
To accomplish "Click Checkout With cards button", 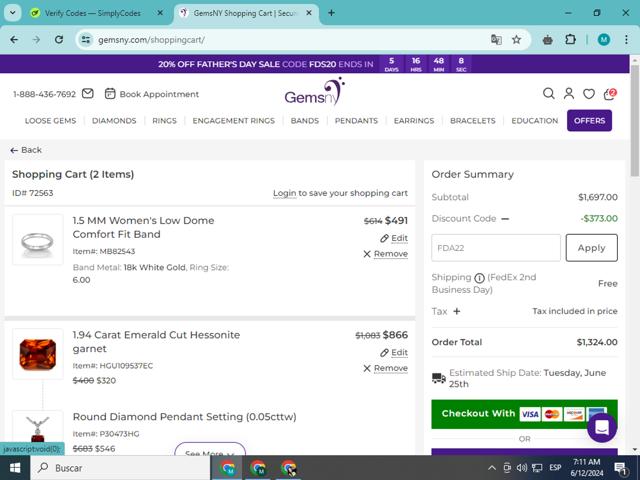I will click(524, 414).
